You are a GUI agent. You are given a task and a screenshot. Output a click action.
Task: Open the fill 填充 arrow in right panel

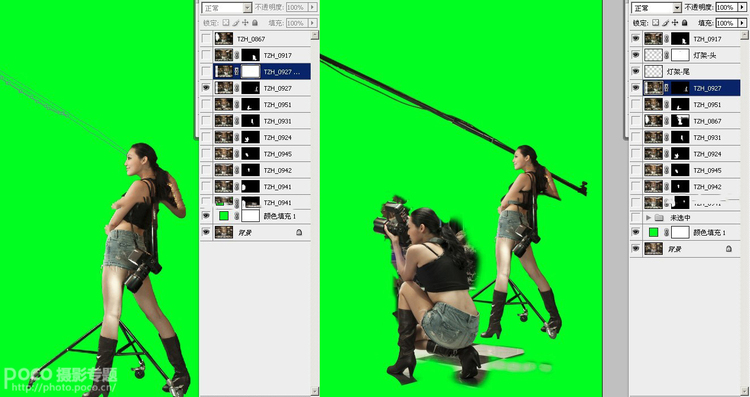tap(742, 22)
